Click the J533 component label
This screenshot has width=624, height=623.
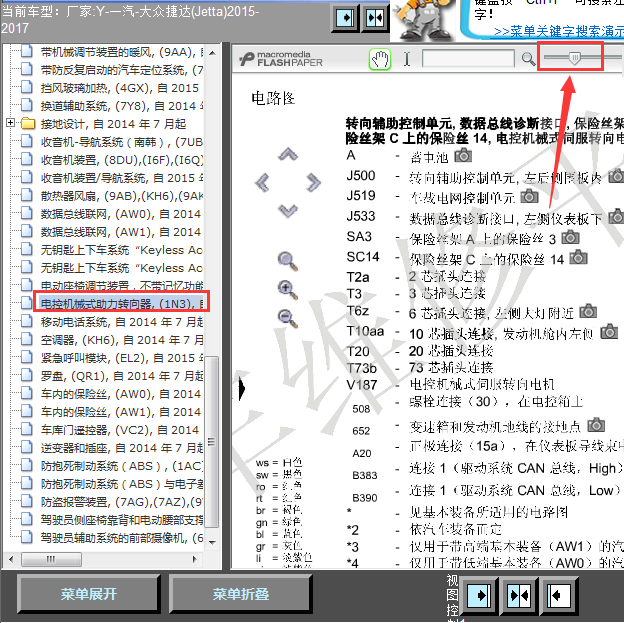click(x=361, y=216)
